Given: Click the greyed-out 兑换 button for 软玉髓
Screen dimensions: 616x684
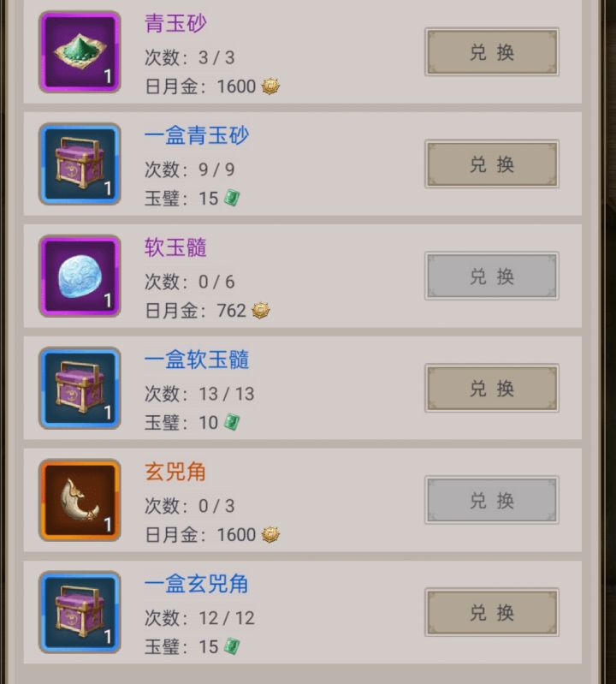Looking at the screenshot, I should pyautogui.click(x=492, y=277).
